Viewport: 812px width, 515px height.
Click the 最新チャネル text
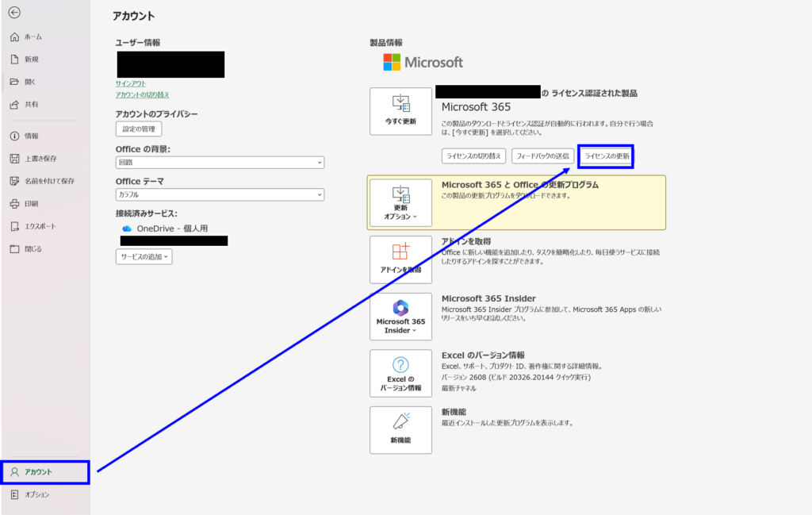[459, 388]
